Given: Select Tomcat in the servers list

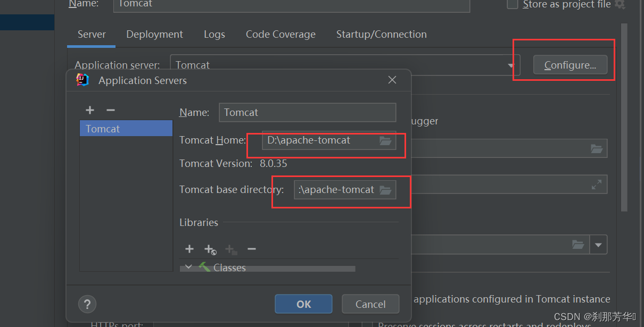Looking at the screenshot, I should (126, 129).
